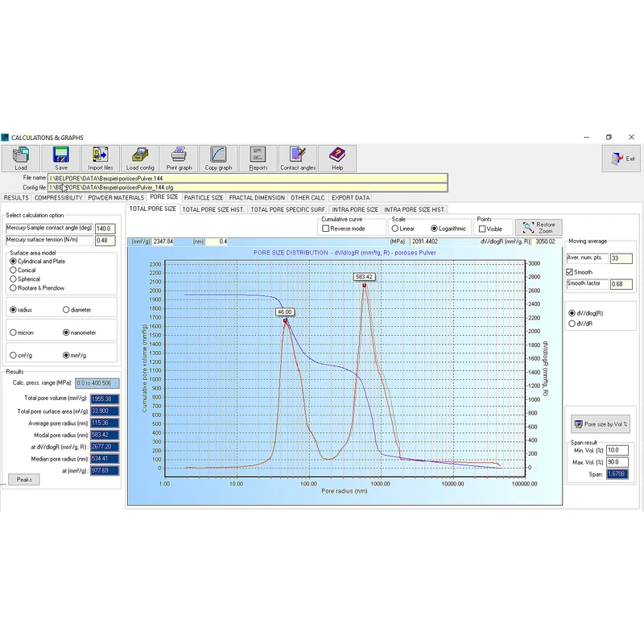
Task: Click Max. Vol. (%) field 90.0
Action: 617,462
